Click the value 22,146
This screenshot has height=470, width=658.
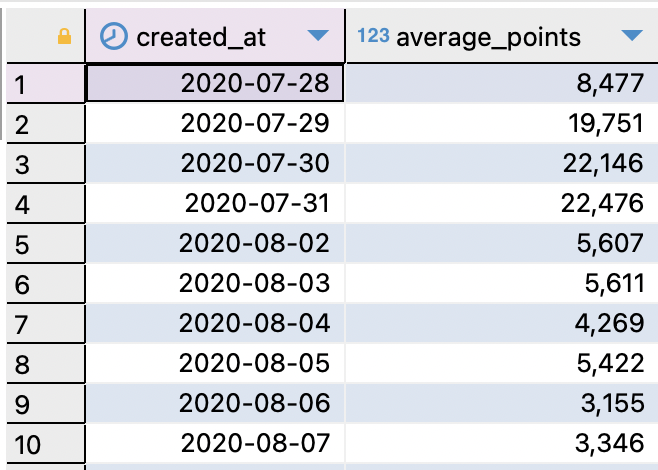pyautogui.click(x=603, y=163)
